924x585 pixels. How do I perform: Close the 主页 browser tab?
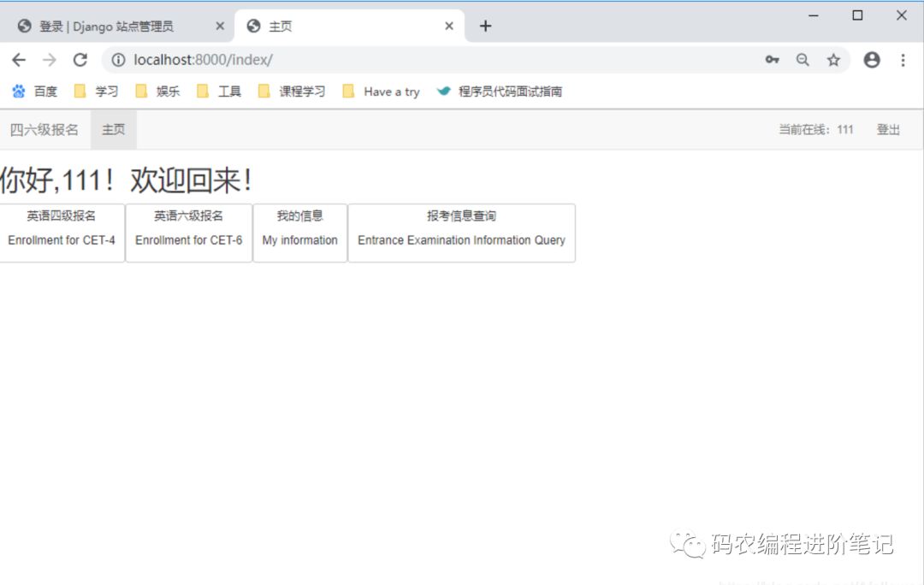(x=449, y=26)
